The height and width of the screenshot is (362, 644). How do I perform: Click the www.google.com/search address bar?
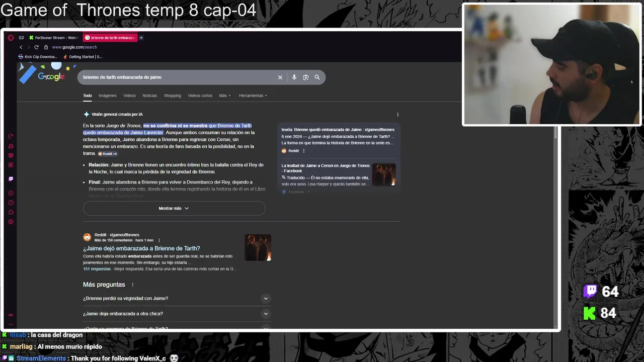pos(74,47)
